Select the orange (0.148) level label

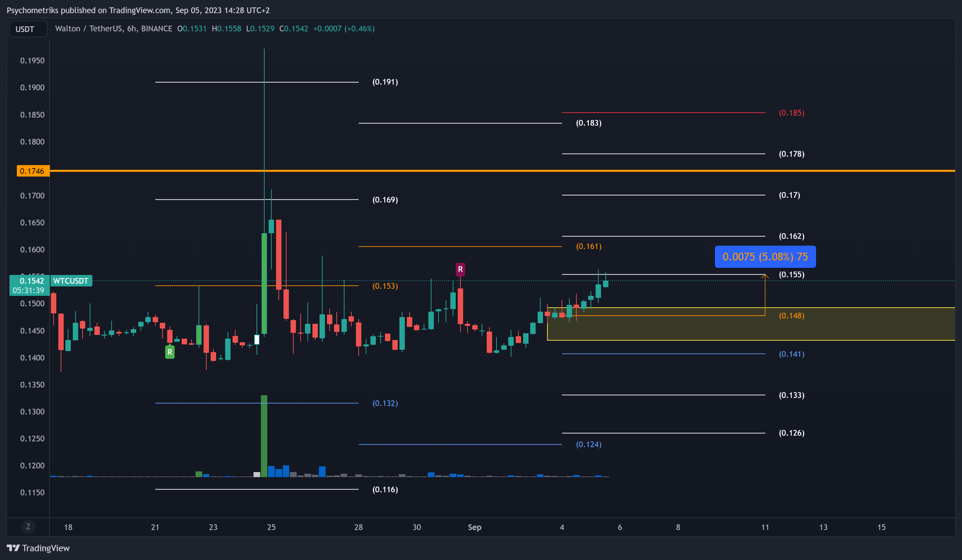tap(791, 316)
